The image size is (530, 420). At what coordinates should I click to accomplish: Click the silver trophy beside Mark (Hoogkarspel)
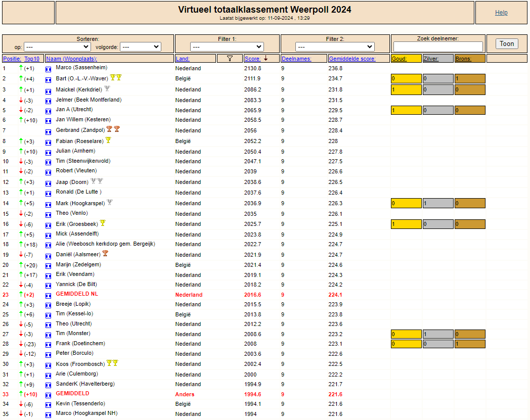(110, 202)
